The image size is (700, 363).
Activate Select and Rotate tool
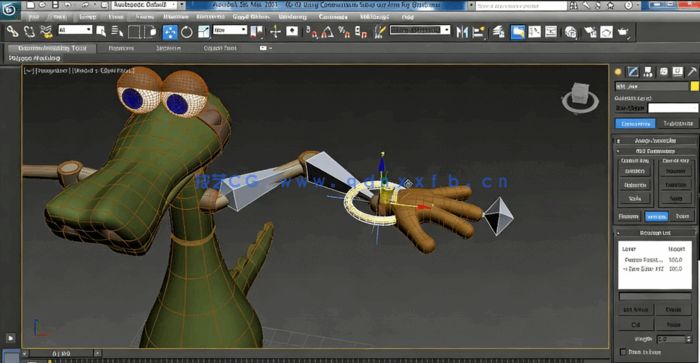pos(187,32)
